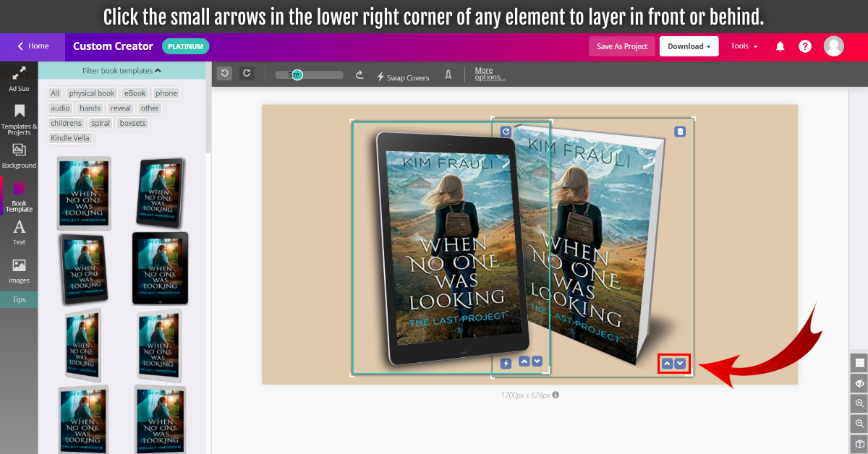Filter templates by 'Kindle Vella'
Screen dimensions: 868x454
click(x=70, y=138)
